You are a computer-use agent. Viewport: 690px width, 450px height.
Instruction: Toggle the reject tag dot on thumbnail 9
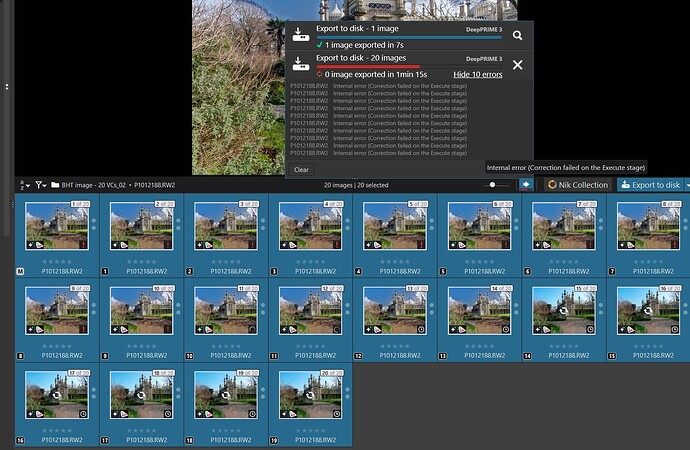[x=93, y=312]
